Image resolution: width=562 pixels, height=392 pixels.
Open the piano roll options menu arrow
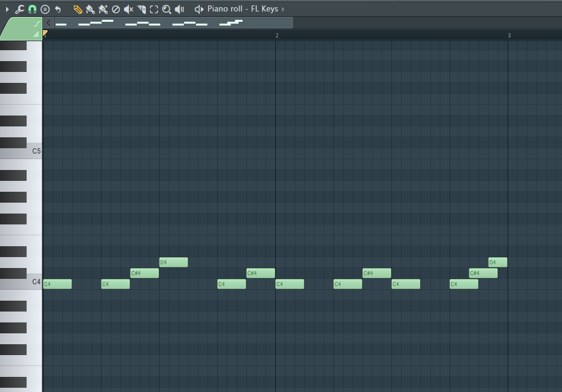[7, 9]
